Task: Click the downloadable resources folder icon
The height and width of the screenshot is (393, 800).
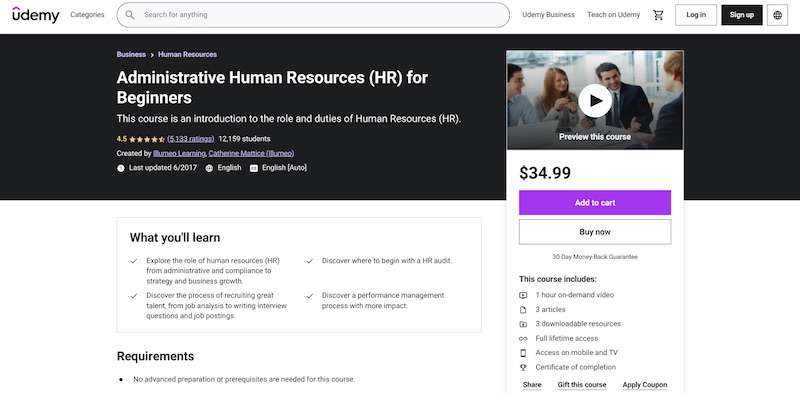Action: [523, 324]
